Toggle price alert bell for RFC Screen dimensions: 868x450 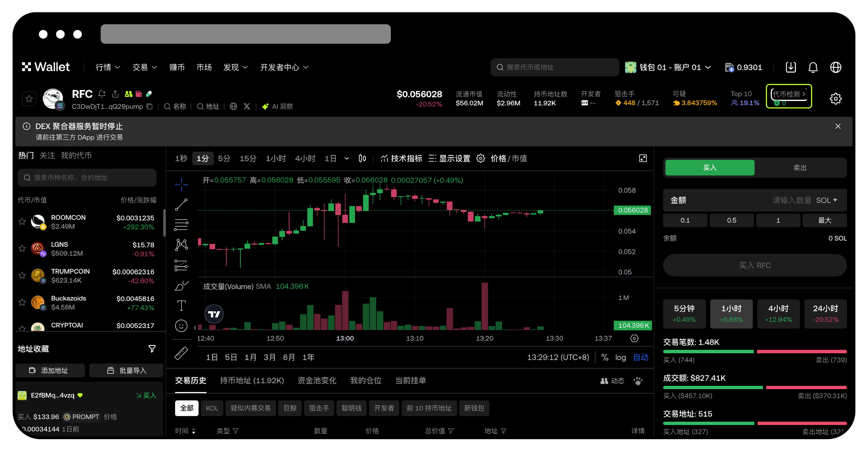(x=102, y=94)
